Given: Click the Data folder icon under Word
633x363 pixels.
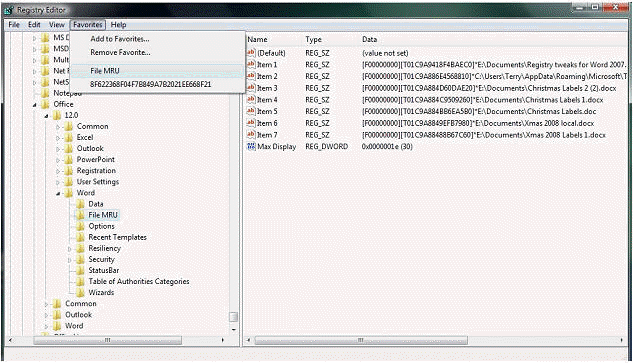Looking at the screenshot, I should coord(80,204).
